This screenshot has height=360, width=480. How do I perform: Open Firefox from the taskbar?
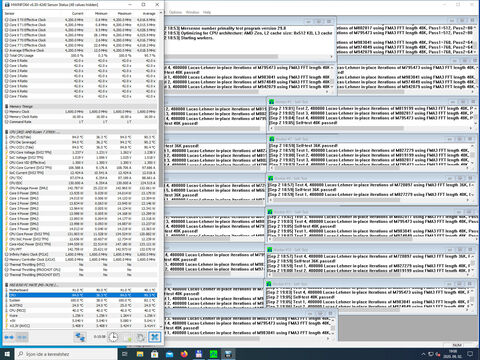[184, 354]
